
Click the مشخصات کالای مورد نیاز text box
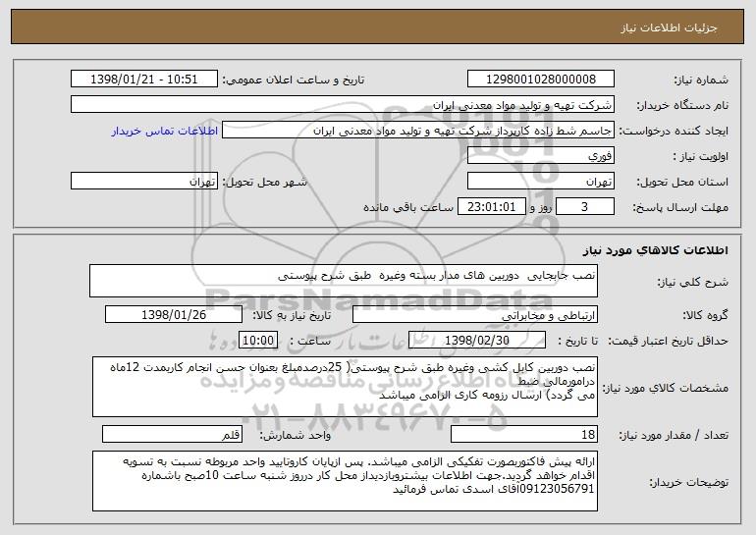[x=345, y=387]
